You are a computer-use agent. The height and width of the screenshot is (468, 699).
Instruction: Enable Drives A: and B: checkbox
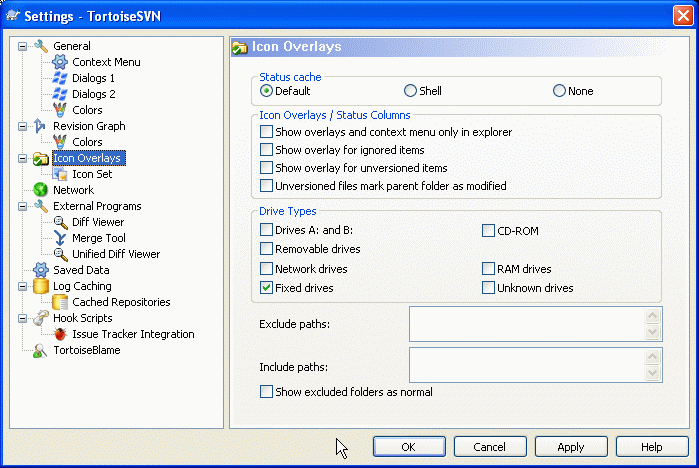click(x=266, y=230)
